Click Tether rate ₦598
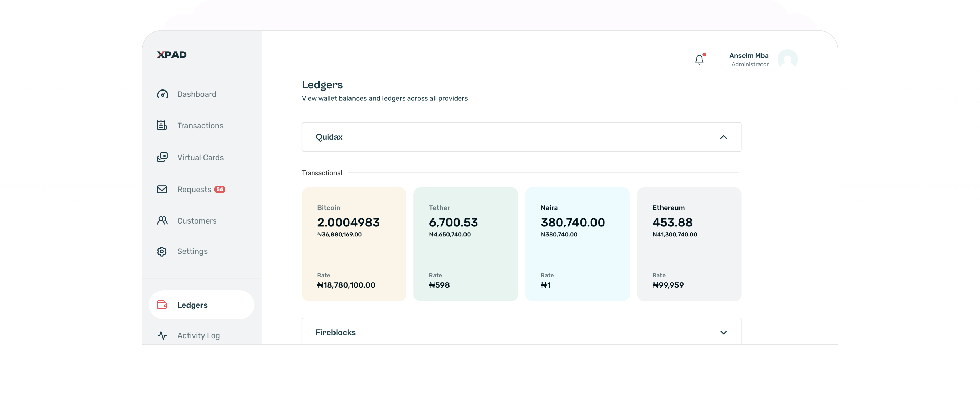Image resolution: width=980 pixels, height=411 pixels. [439, 285]
